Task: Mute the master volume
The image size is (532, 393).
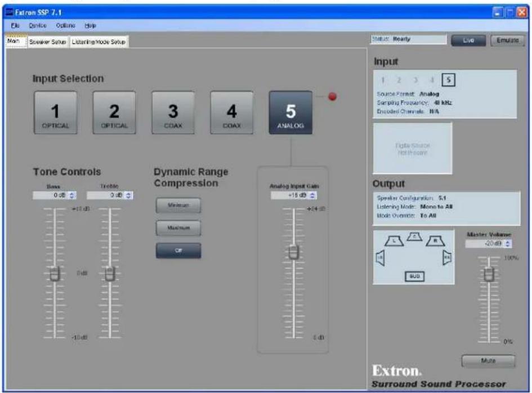Action: point(488,361)
